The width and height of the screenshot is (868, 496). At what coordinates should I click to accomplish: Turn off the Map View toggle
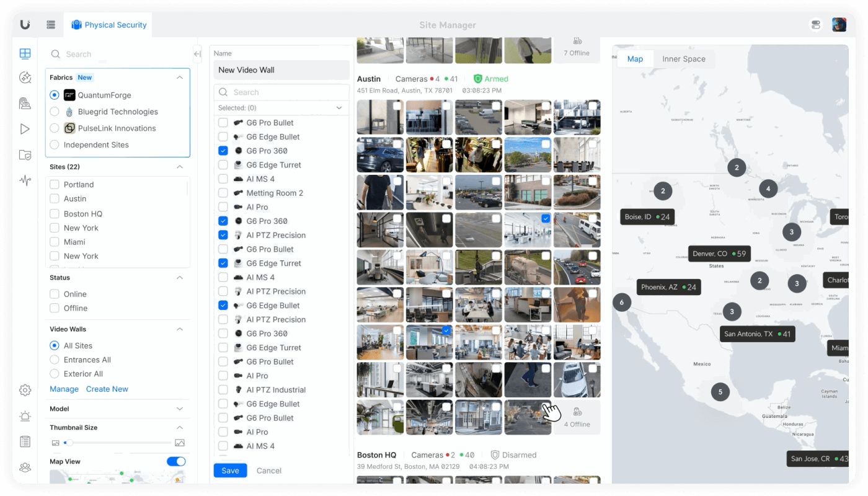coord(176,461)
